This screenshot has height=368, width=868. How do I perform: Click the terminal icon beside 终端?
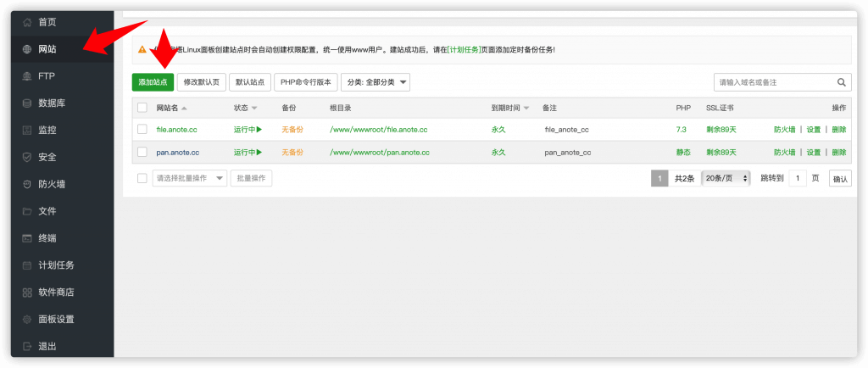click(x=26, y=238)
